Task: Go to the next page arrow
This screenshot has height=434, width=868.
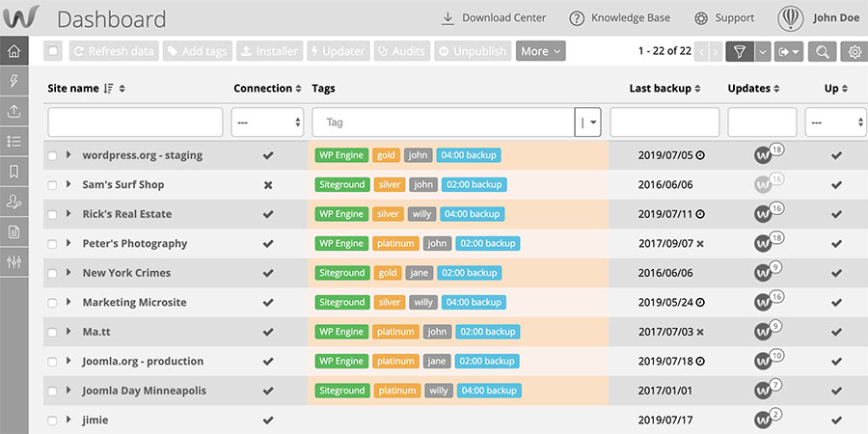Action: pyautogui.click(x=716, y=51)
